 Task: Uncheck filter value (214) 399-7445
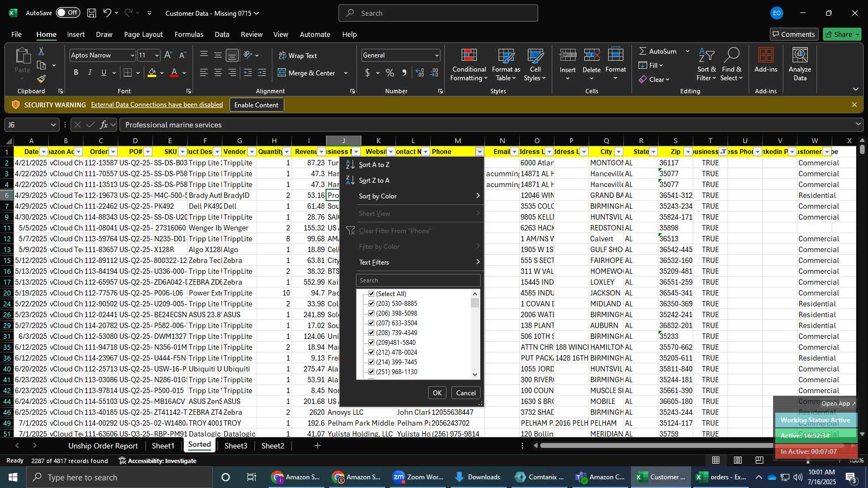[x=372, y=362]
